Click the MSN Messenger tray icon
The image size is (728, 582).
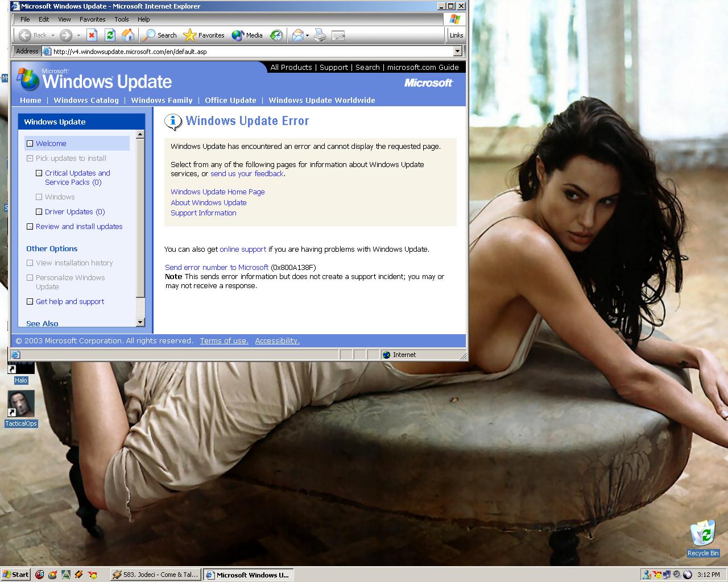(647, 575)
